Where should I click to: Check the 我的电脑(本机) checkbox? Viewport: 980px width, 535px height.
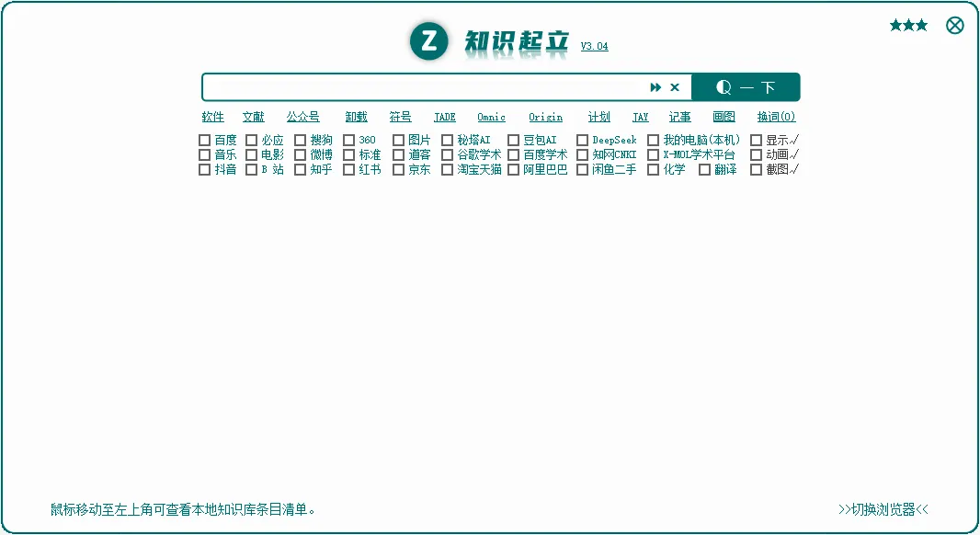pos(653,140)
